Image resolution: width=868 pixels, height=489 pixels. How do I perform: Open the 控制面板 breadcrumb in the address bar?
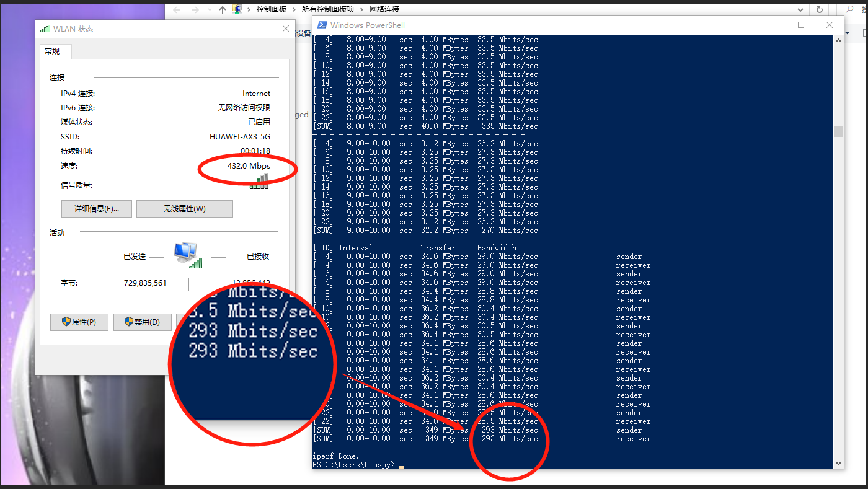coord(272,9)
